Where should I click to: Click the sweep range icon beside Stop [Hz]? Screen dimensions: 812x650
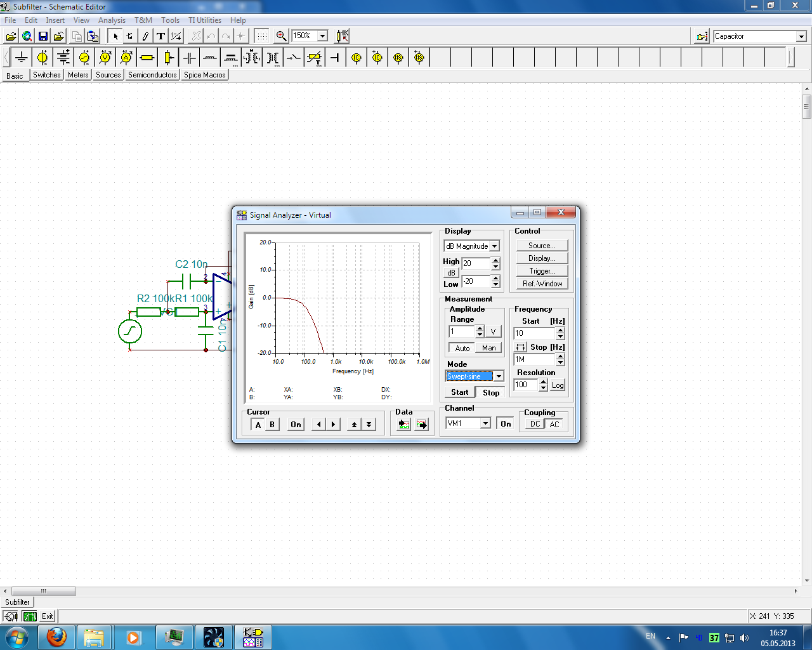tap(520, 347)
